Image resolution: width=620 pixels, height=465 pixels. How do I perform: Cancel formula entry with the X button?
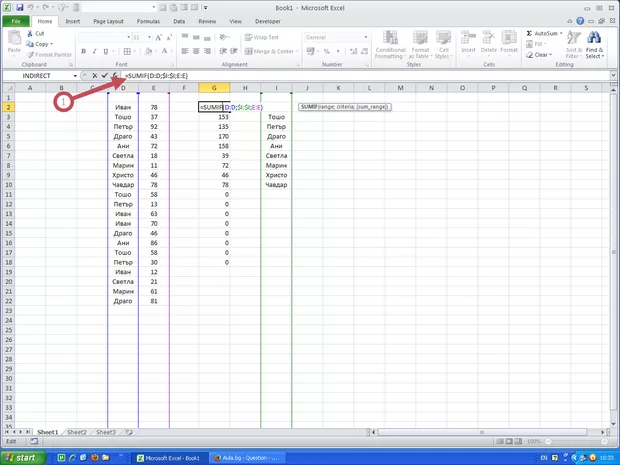click(x=95, y=76)
